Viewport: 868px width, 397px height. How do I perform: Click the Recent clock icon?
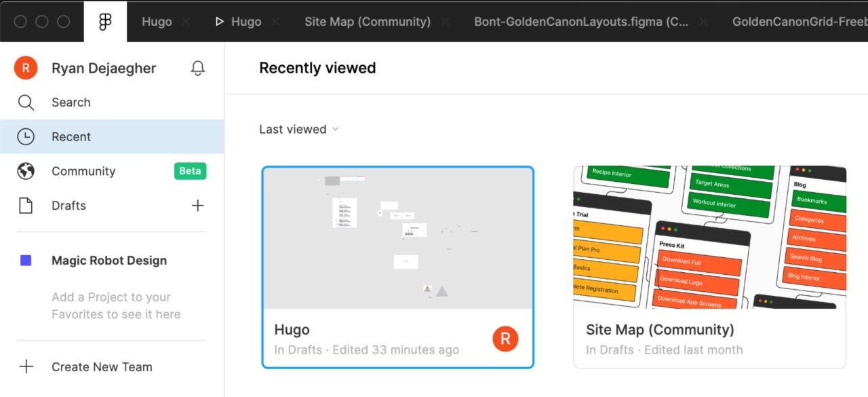[x=26, y=136]
